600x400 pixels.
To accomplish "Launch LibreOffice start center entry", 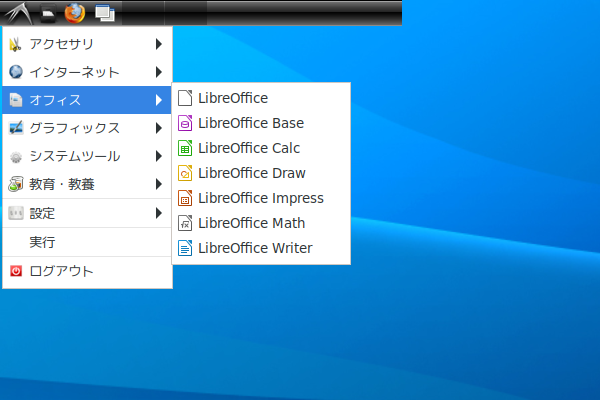I will click(261, 98).
